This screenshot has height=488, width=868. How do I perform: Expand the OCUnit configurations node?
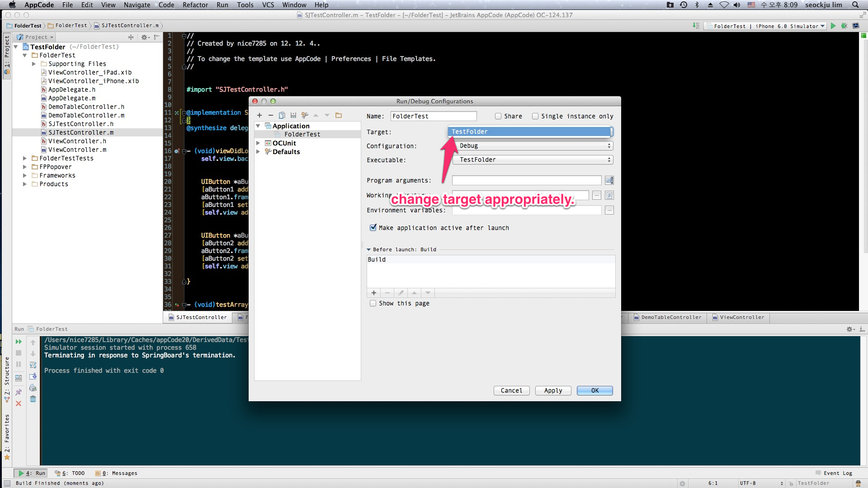(258, 143)
